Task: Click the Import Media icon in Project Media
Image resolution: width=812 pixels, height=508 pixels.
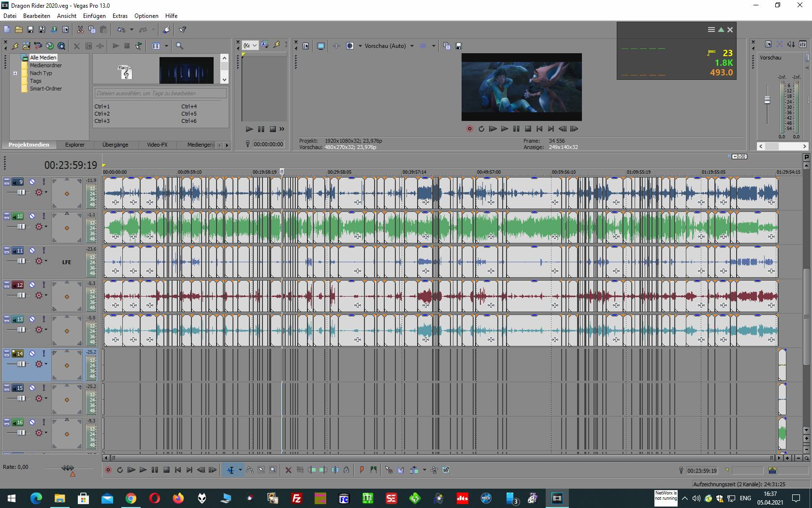Action: [x=26, y=46]
